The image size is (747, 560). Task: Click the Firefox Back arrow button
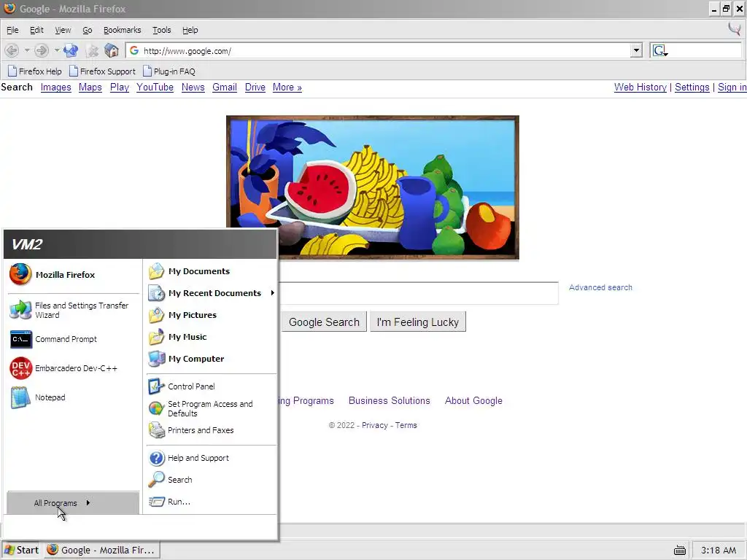12,50
